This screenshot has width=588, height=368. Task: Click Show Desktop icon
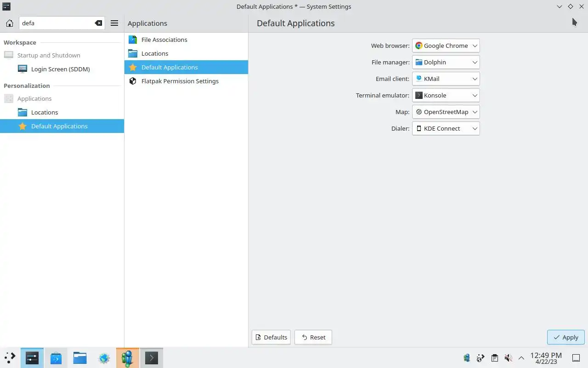pos(576,358)
